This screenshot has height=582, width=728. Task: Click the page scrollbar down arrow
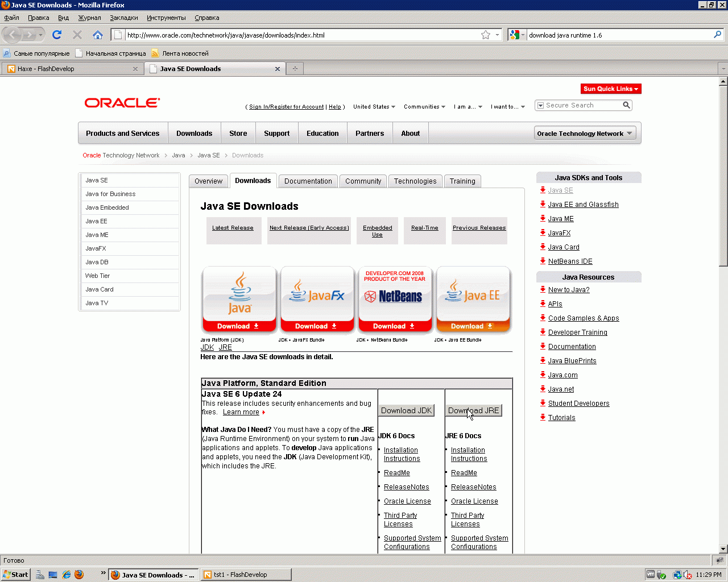(x=723, y=549)
